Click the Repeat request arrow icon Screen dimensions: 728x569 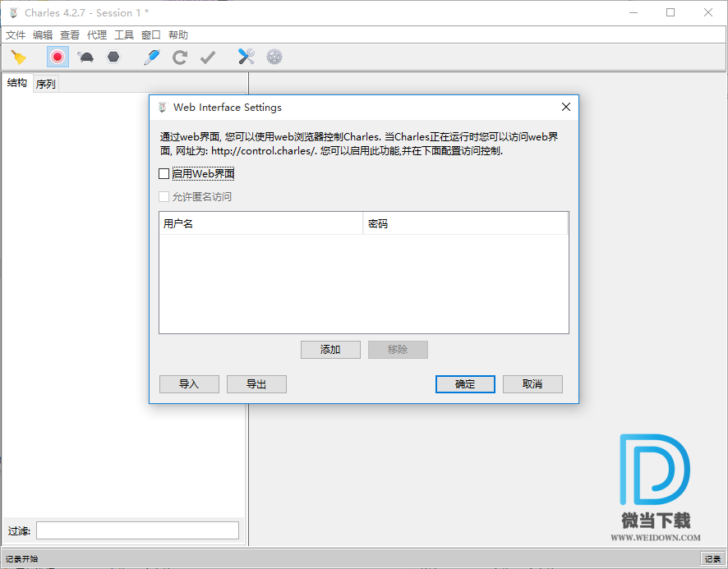[x=180, y=57]
